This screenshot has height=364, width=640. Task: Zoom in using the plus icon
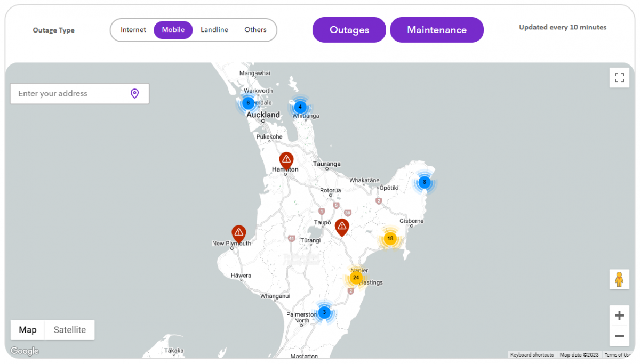(x=619, y=316)
